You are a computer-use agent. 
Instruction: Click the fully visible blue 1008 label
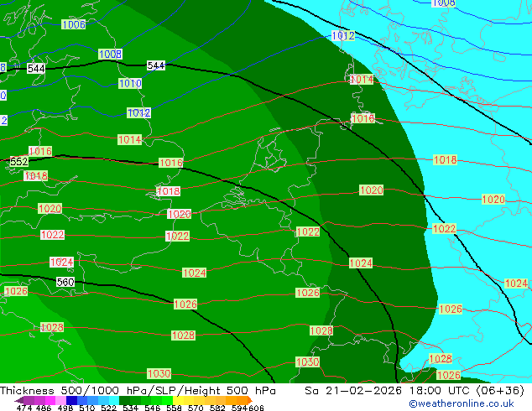[110, 54]
